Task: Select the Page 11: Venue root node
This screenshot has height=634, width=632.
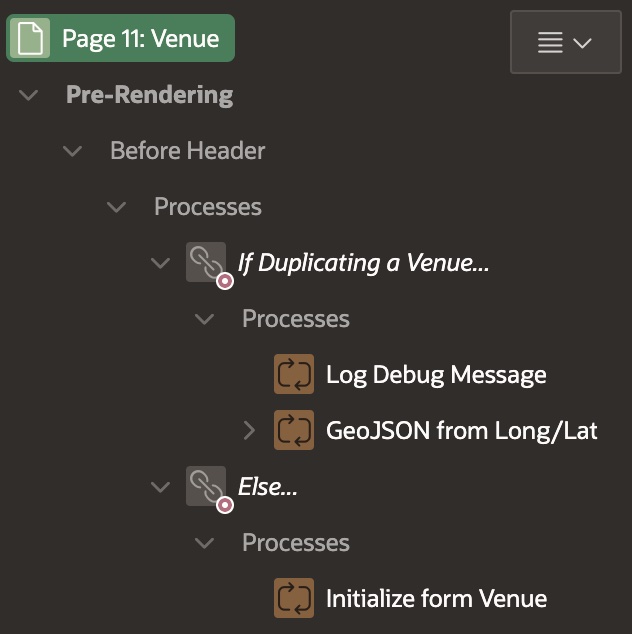Action: (140, 39)
